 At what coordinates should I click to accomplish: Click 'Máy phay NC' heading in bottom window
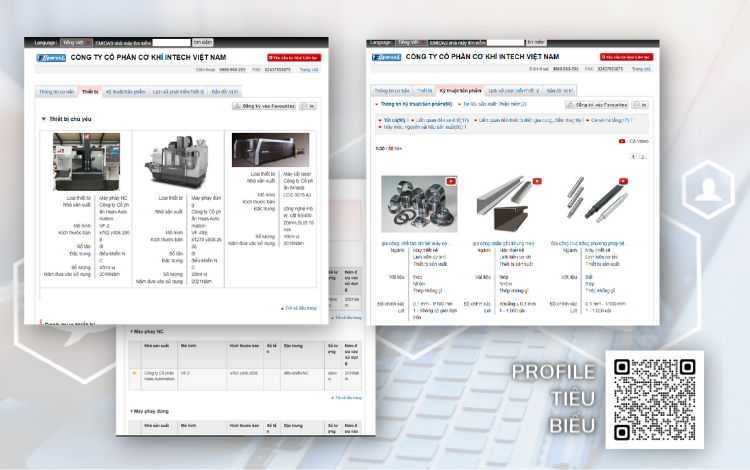(148, 331)
